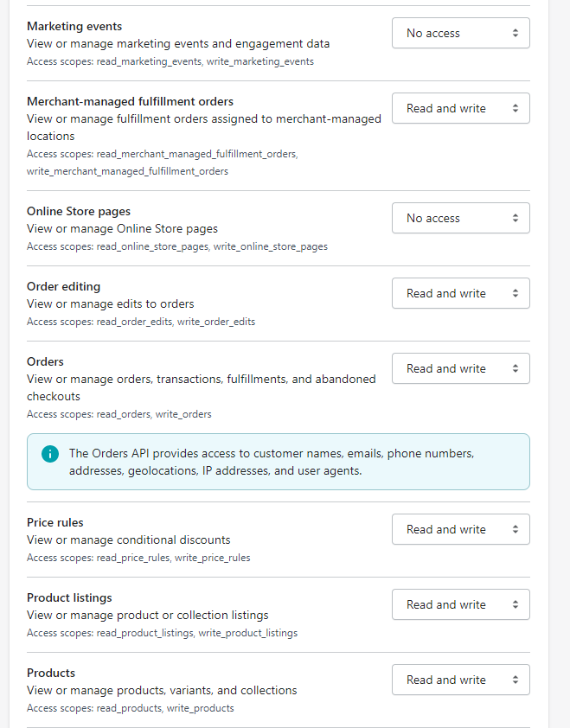The height and width of the screenshot is (728, 570).
Task: Open the Orders access dropdown
Action: click(460, 368)
